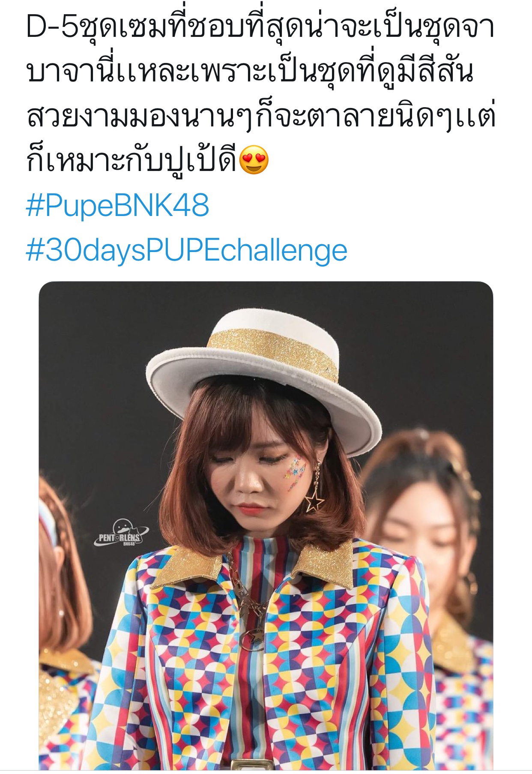Open the #PupeBNK48 hashtag
Image resolution: width=532 pixels, height=774 pixels.
pyautogui.click(x=117, y=205)
